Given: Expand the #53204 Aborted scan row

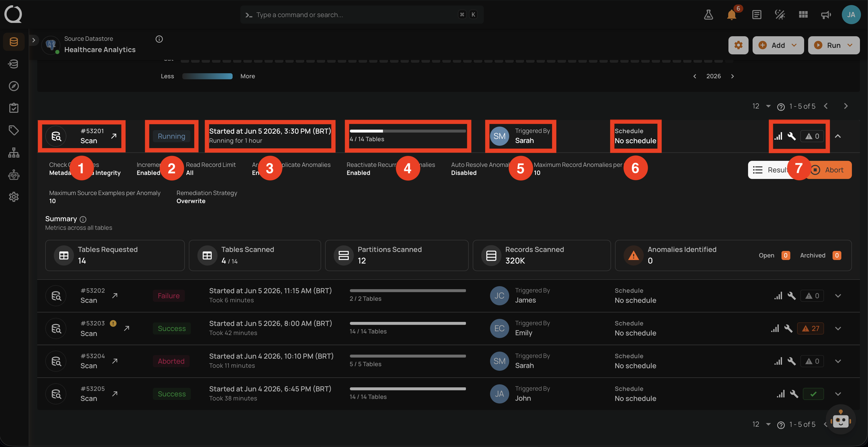Looking at the screenshot, I should click(x=838, y=361).
